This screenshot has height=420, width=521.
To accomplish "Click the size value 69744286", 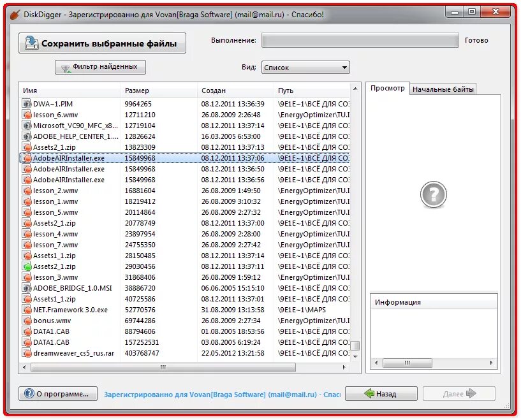I will pyautogui.click(x=140, y=321).
